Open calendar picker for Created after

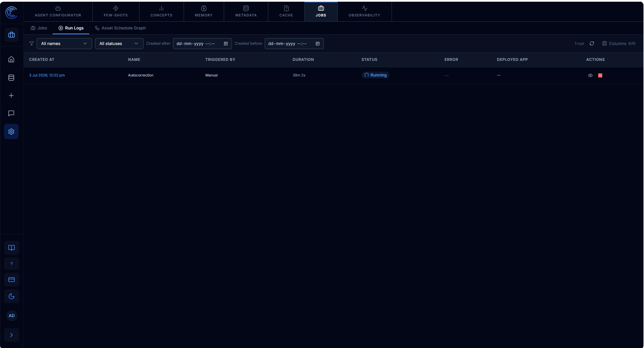pos(226,44)
